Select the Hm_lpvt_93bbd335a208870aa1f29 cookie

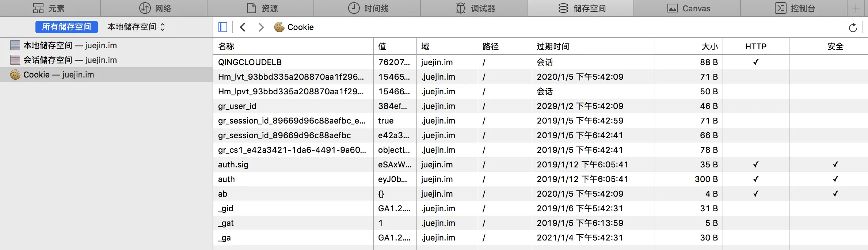click(x=290, y=91)
